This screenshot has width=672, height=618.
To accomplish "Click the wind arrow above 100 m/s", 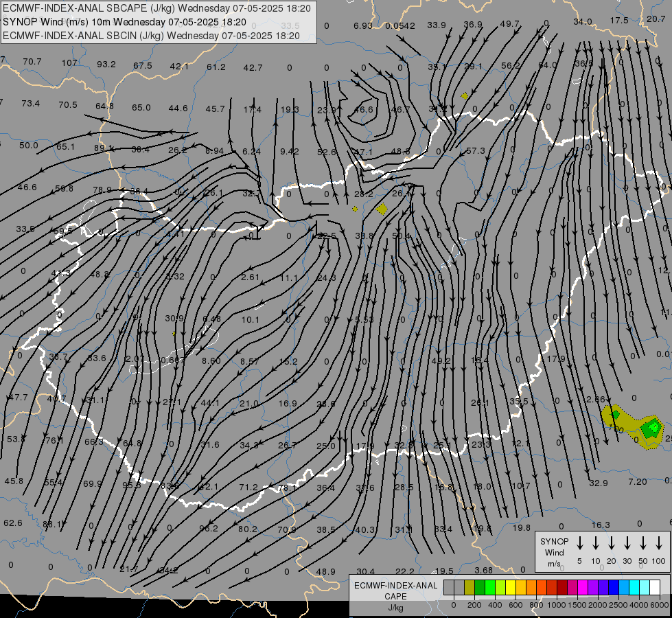I will [x=659, y=543].
